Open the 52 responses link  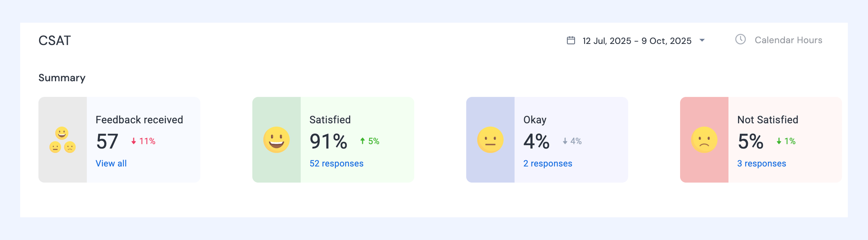click(337, 164)
